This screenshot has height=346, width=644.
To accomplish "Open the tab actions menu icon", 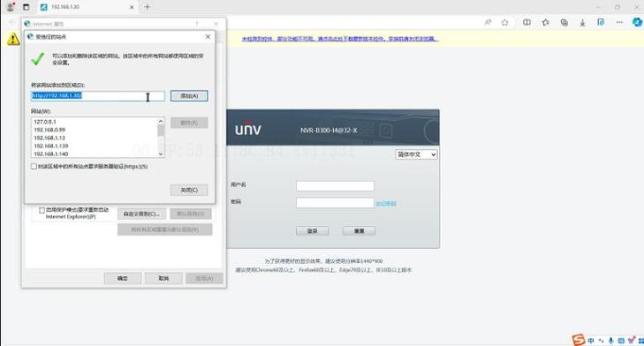I will (26, 7).
